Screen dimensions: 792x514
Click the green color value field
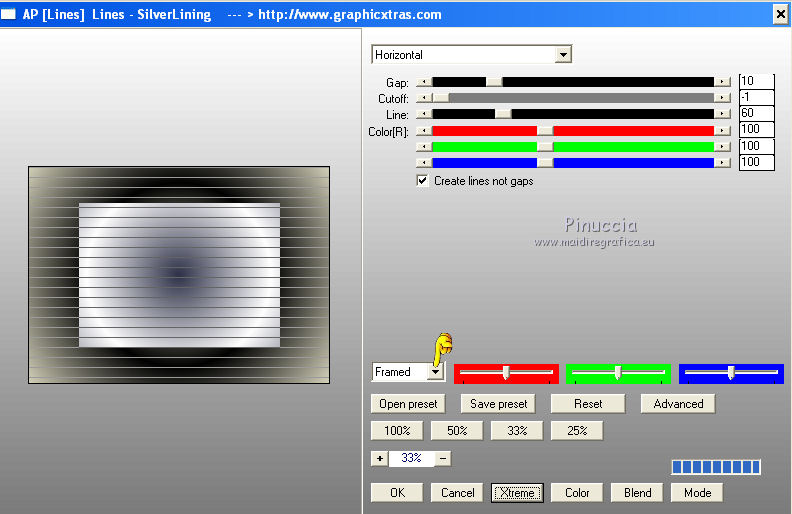(x=756, y=146)
